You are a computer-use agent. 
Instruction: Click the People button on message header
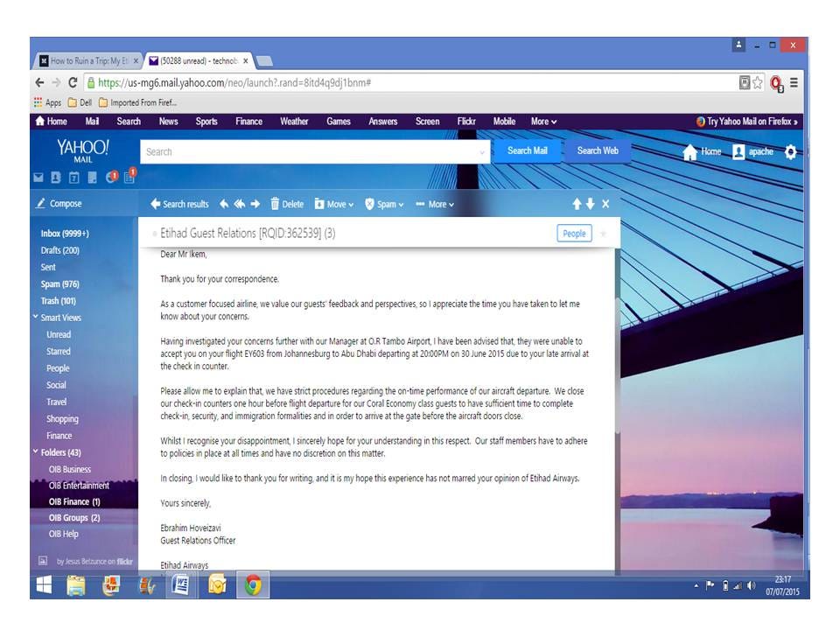[574, 234]
